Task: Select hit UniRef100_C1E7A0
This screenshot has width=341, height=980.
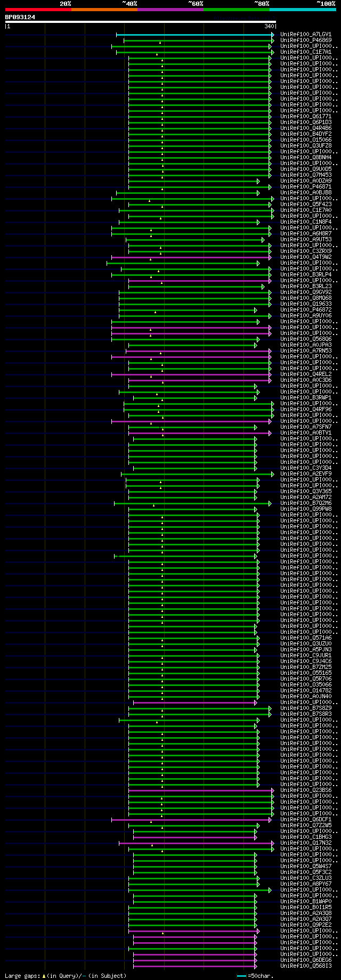Action: pyautogui.click(x=306, y=210)
